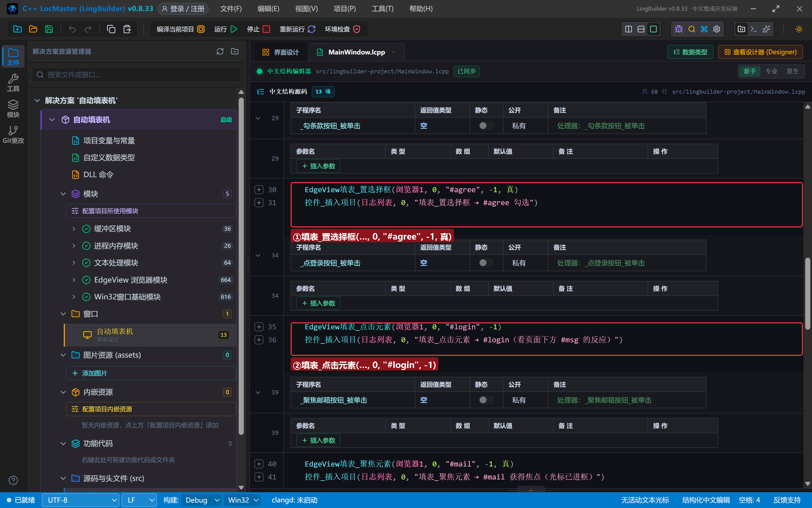Toggle 静态 switch for _聚焦邮箱按钮_被单击
Viewport: 812px width, 508px height.
pos(486,400)
